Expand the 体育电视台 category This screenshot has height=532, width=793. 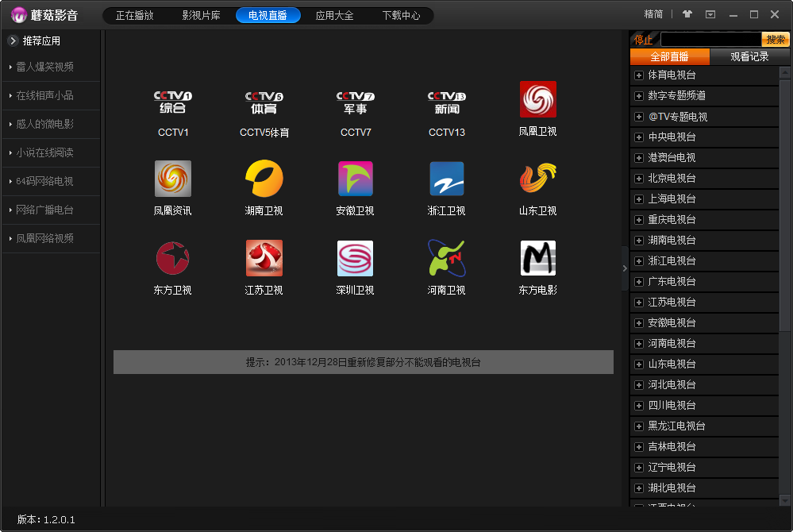coord(638,75)
